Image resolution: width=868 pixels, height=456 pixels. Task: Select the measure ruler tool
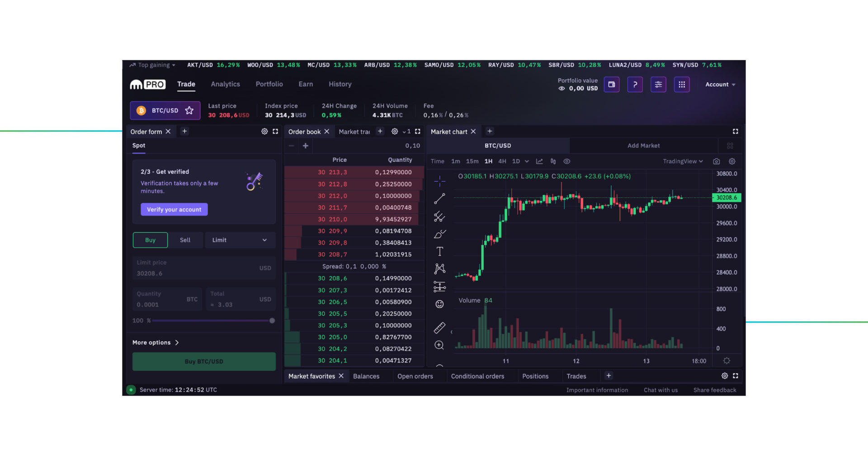click(x=439, y=328)
